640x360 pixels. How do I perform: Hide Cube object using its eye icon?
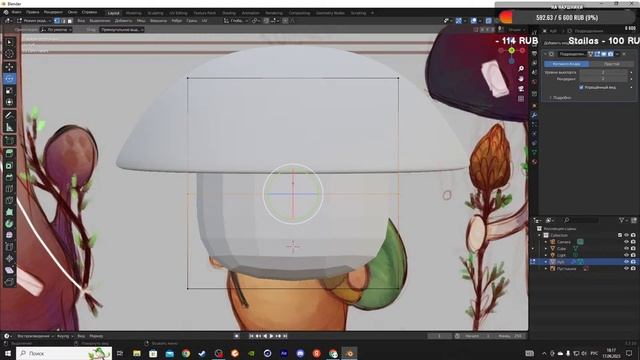[626, 248]
